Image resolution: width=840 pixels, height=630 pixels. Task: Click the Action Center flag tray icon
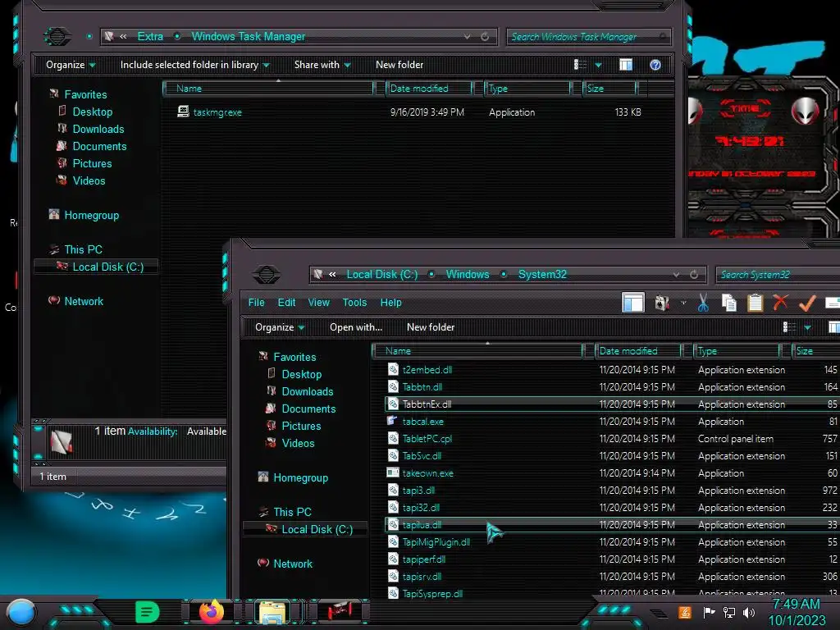709,612
